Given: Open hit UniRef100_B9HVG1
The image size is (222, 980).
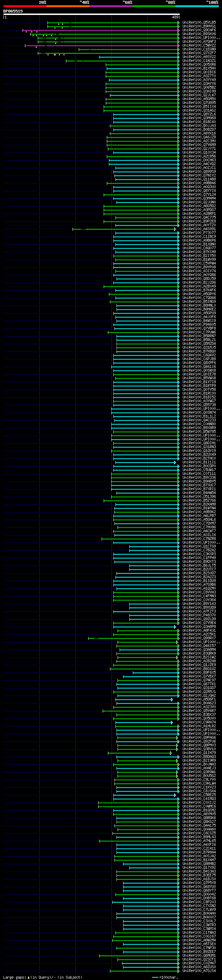Looking at the screenshot, I should click(x=199, y=26).
